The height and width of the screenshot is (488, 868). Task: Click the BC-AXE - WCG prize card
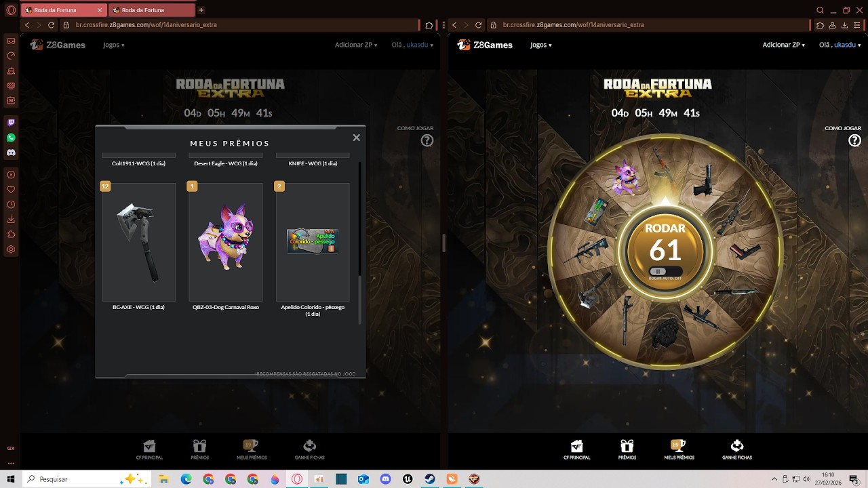(x=138, y=242)
